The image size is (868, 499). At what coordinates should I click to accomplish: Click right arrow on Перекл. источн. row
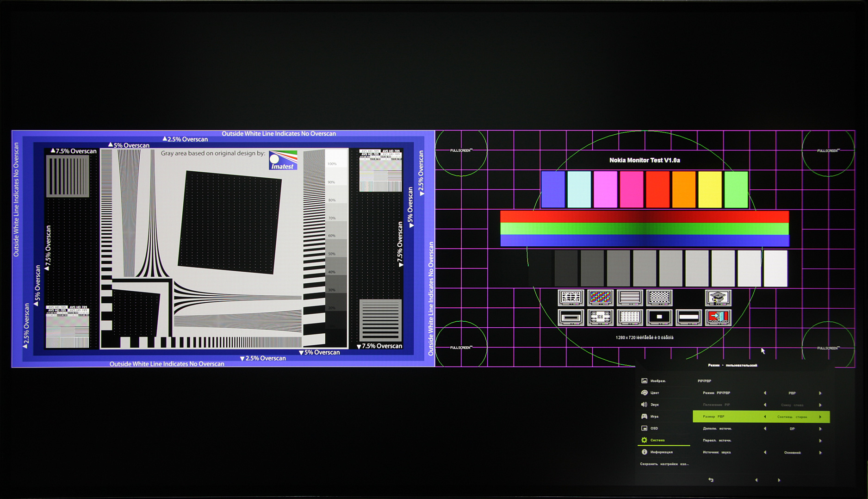point(820,441)
